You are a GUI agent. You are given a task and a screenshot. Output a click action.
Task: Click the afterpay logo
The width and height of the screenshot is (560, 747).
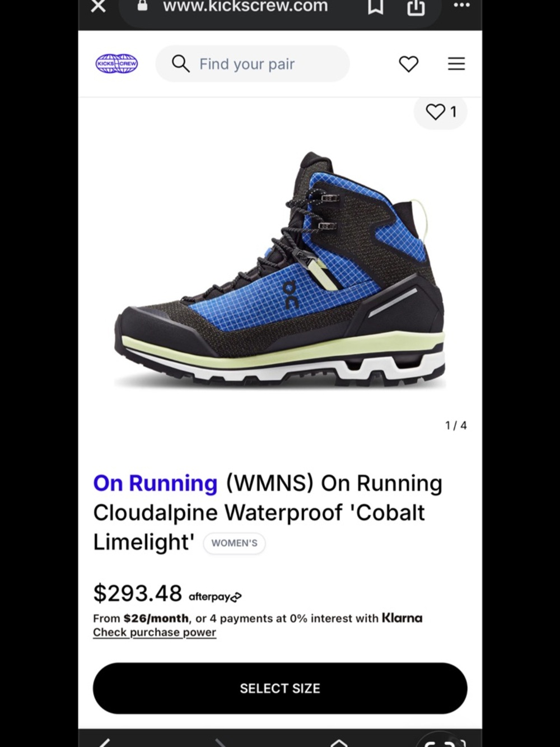coord(214,596)
